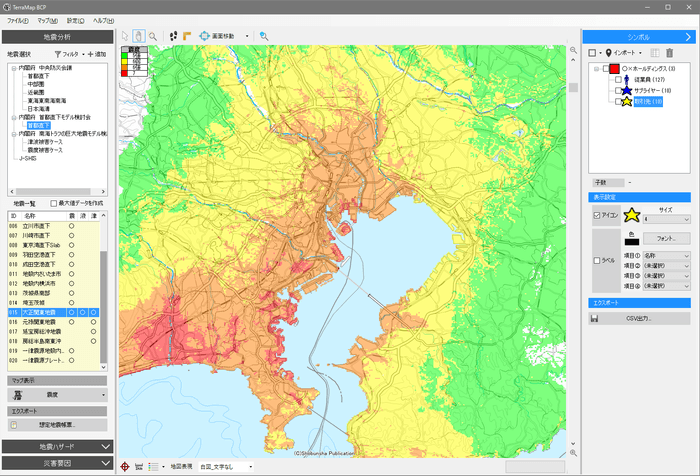
Task: Open the 項目① 名称 dropdown
Action: click(667, 255)
